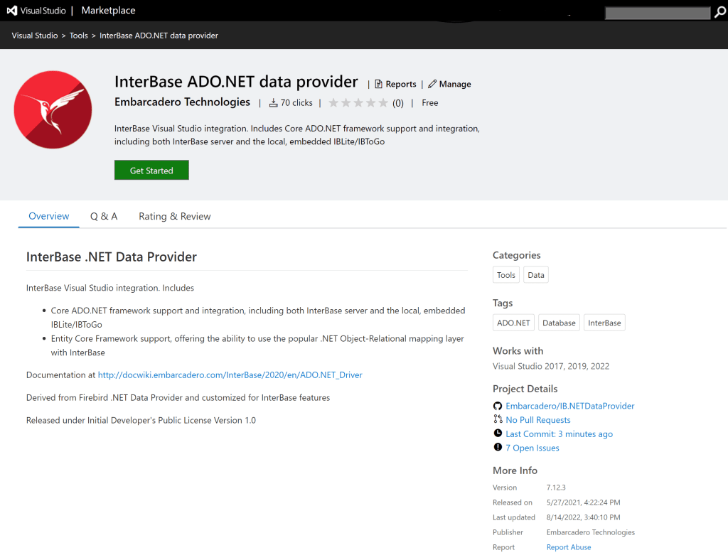Click the InterBase hummingbird extension logo
The image size is (728, 560).
[x=53, y=109]
